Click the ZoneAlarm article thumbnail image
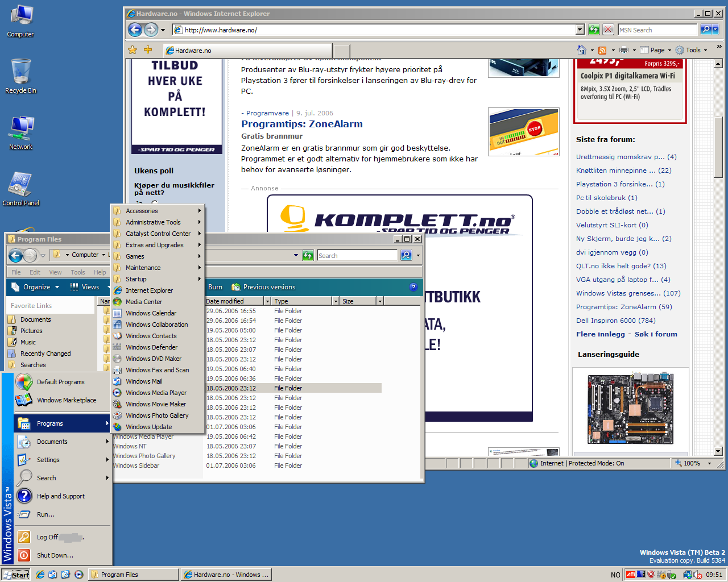728x582 pixels. click(524, 131)
